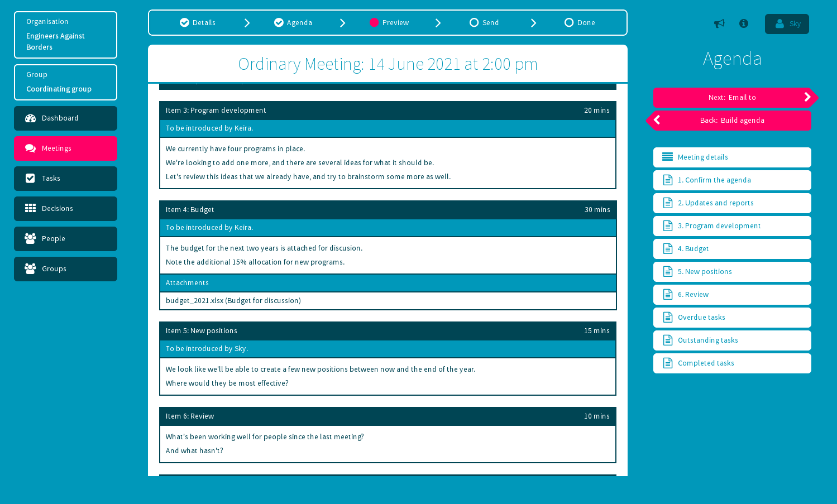Click the Decisions grid icon
This screenshot has height=504, width=837.
30,209
